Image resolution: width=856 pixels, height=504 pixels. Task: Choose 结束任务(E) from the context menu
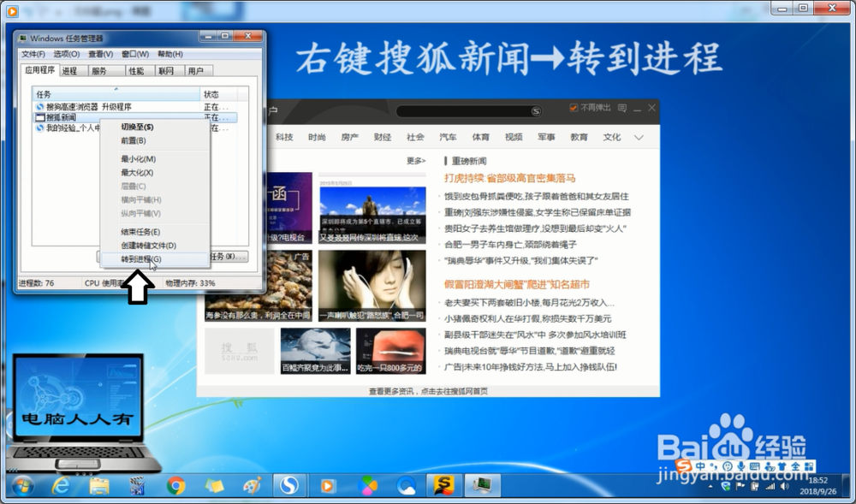tap(155, 232)
